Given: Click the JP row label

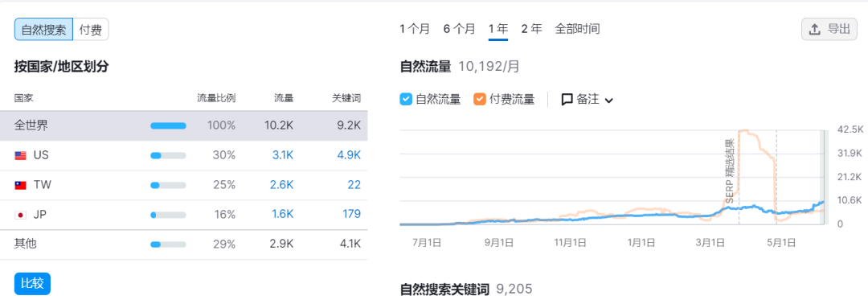Looking at the screenshot, I should tap(40, 214).
